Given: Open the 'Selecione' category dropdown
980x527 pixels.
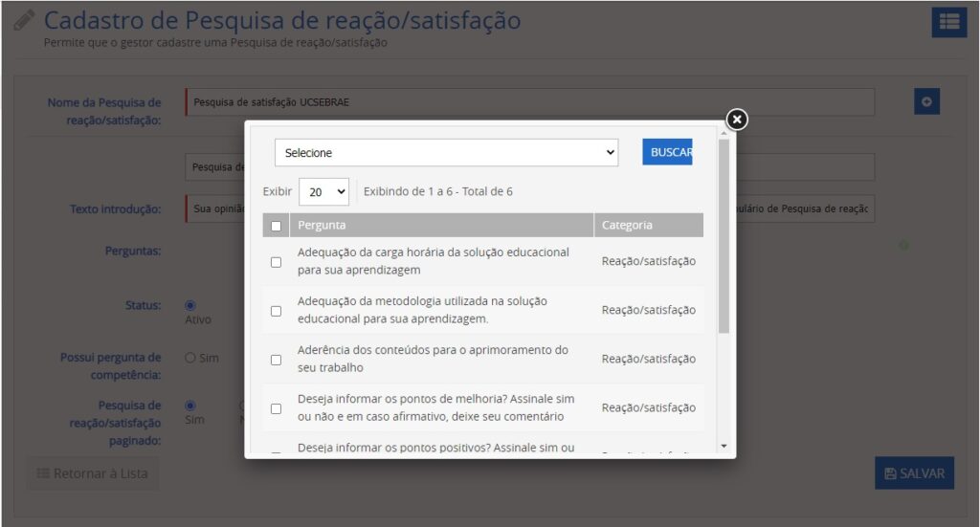Looking at the screenshot, I should click(446, 153).
